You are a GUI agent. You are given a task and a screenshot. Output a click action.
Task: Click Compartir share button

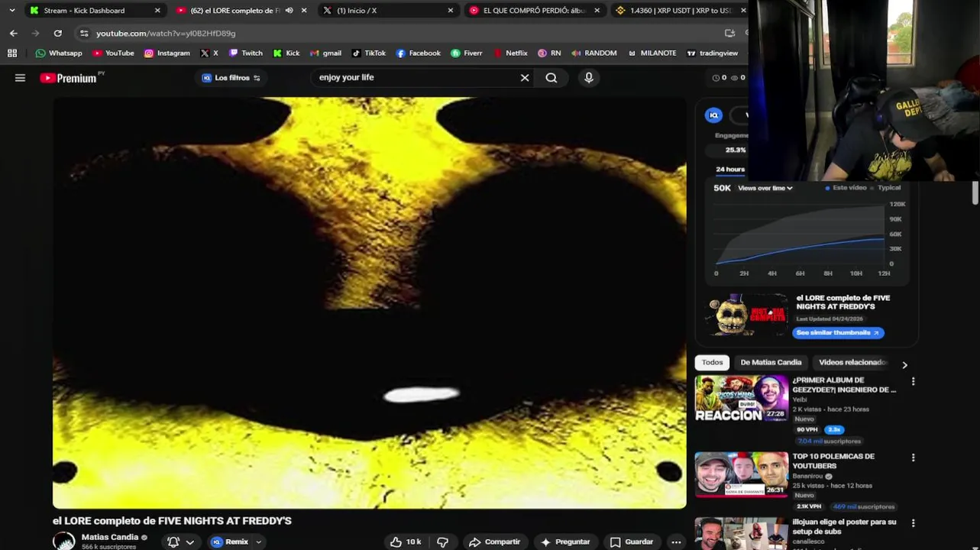(494, 542)
